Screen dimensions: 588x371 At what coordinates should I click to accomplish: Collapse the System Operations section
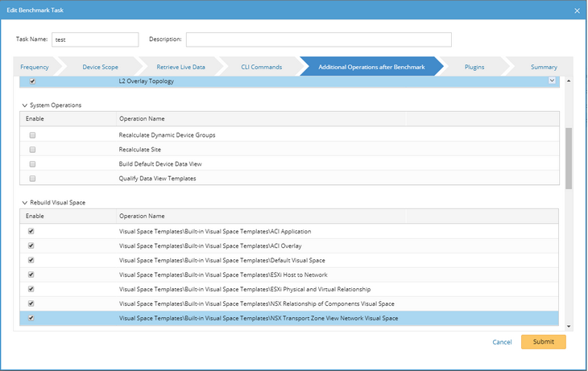coord(24,105)
